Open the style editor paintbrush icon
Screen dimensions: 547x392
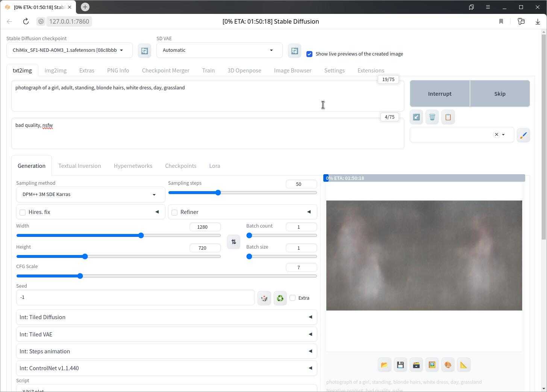pyautogui.click(x=523, y=135)
